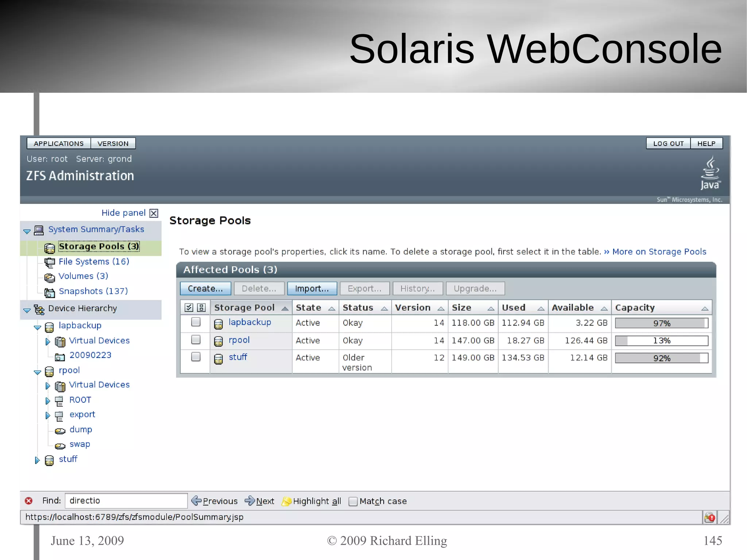Screen dimensions: 747x560
Task: Click the Volumes icon in sidebar
Action: tap(50, 277)
